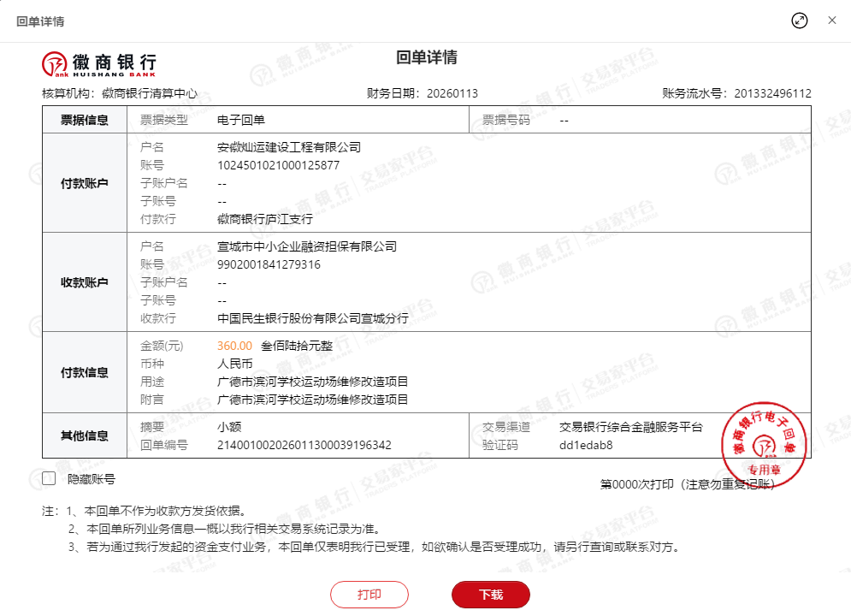This screenshot has width=851, height=616.
Task: Click the 交易银行综合金融服务平台 channel value
Action: click(x=630, y=427)
